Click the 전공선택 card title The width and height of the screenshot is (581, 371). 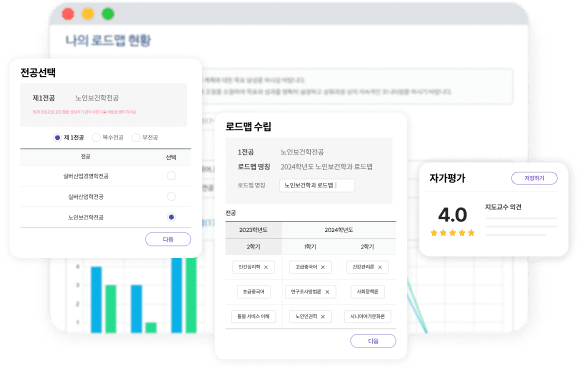click(x=38, y=72)
